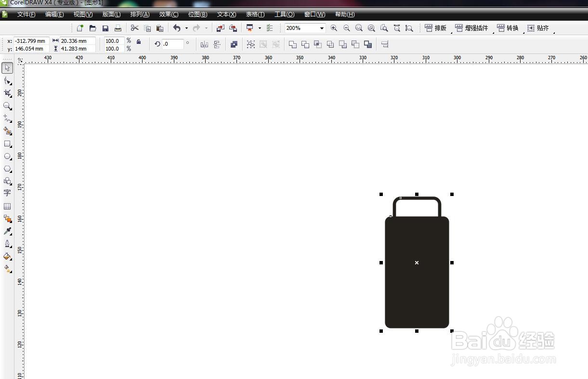The width and height of the screenshot is (588, 379).
Task: Select the Smart Fill tool
Action: click(7, 131)
